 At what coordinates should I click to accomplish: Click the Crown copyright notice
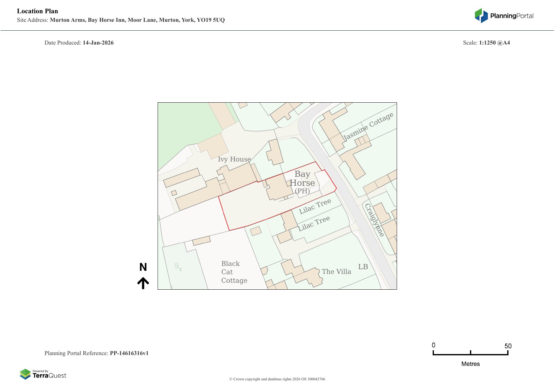pos(277,379)
